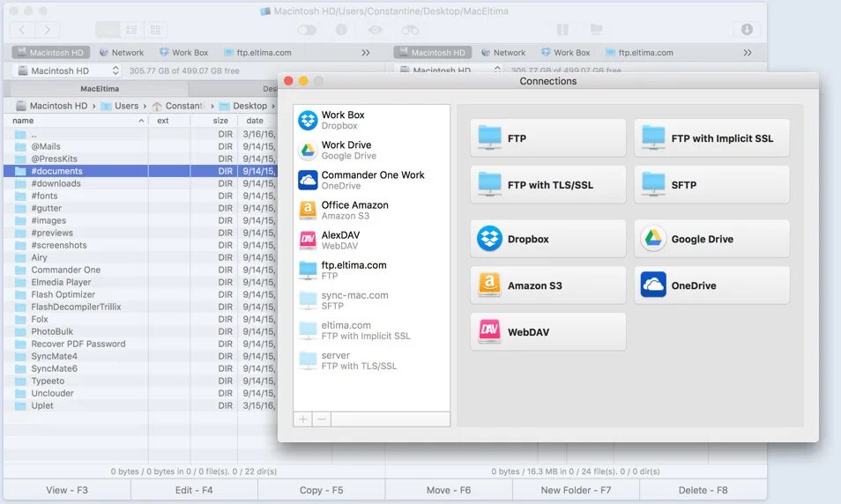Click the binoculars search icon

click(410, 30)
